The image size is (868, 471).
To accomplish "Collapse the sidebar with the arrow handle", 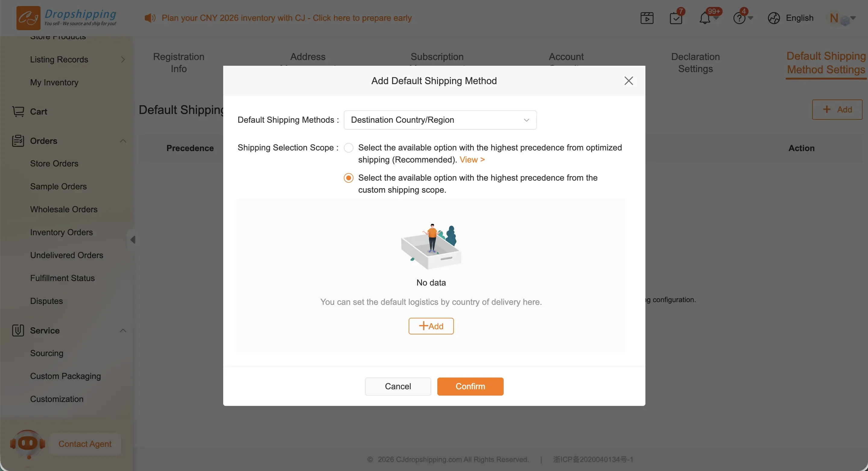I will [x=133, y=240].
